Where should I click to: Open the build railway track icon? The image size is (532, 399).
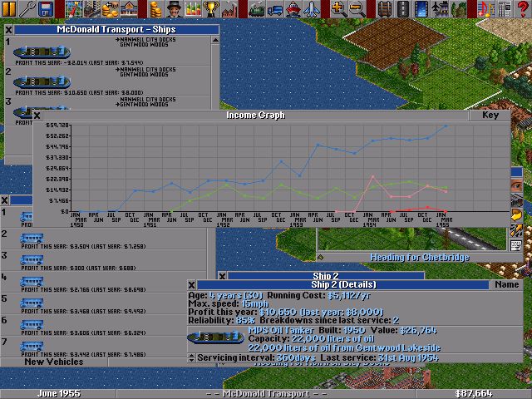pyautogui.click(x=386, y=9)
